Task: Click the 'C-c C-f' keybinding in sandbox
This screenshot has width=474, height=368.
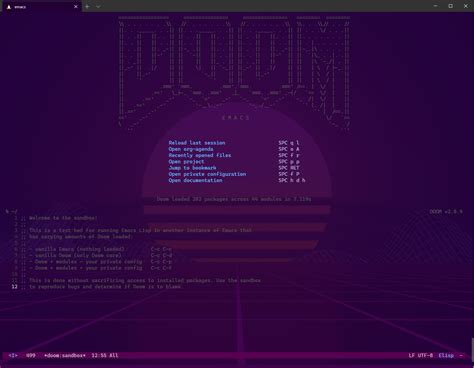Action: [x=161, y=268]
